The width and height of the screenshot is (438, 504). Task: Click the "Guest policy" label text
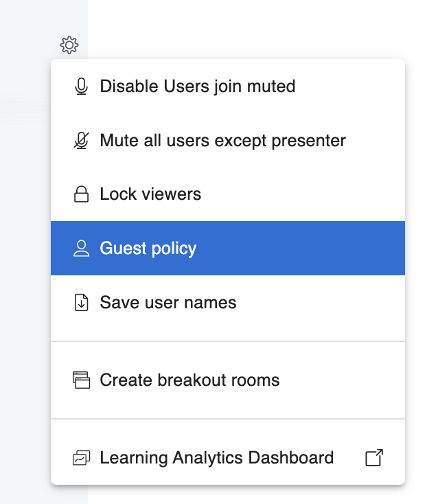(148, 249)
